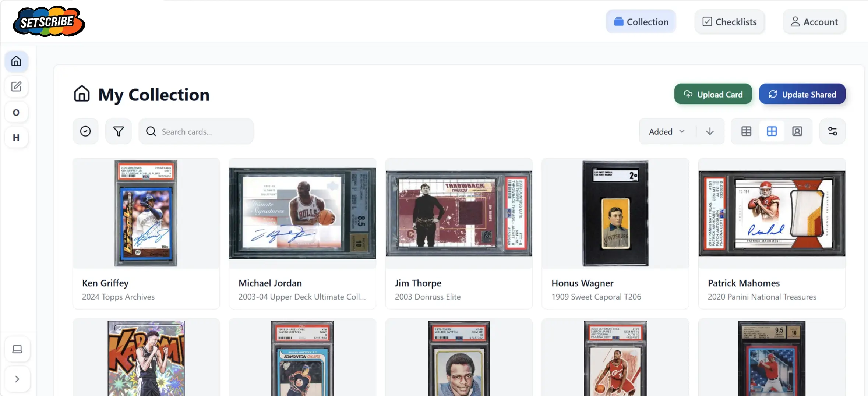Select the O item in the sidebar

16,112
